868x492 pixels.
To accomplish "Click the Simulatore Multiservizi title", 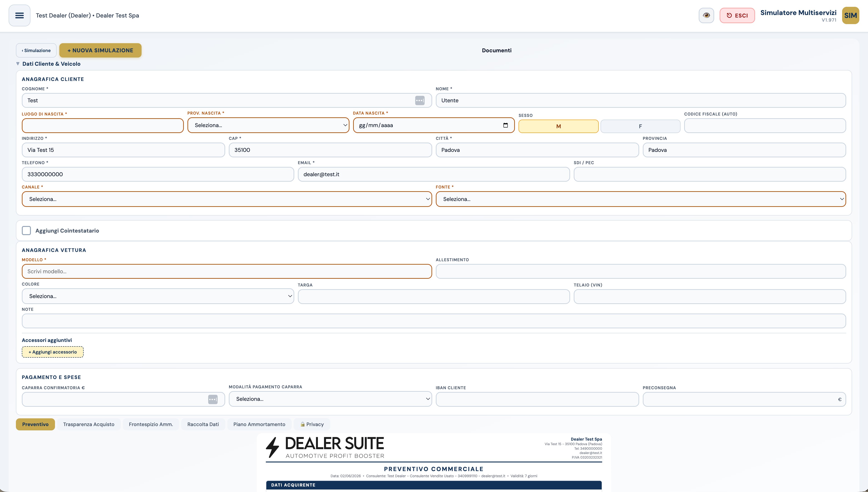I will (798, 13).
